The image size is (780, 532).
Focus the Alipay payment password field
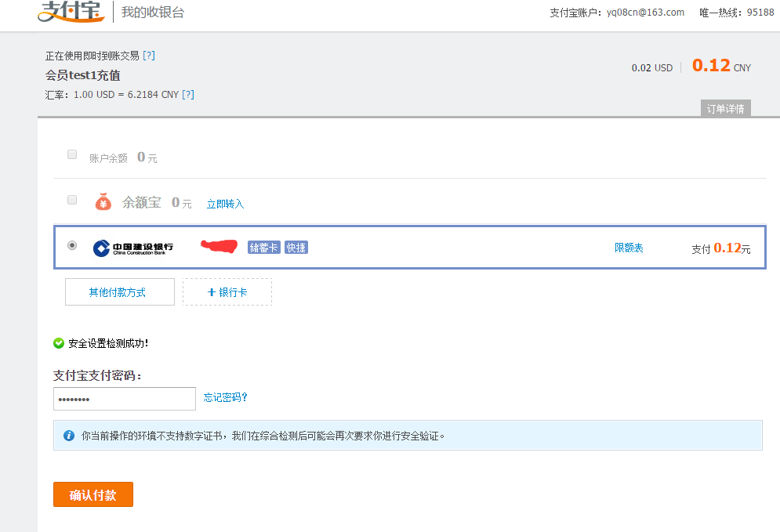pyautogui.click(x=124, y=399)
